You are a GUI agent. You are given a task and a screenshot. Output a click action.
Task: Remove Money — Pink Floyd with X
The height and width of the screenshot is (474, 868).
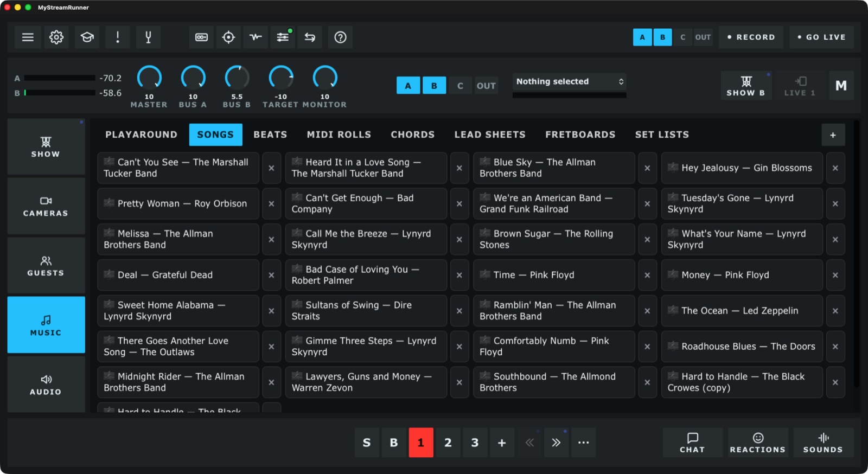835,276
